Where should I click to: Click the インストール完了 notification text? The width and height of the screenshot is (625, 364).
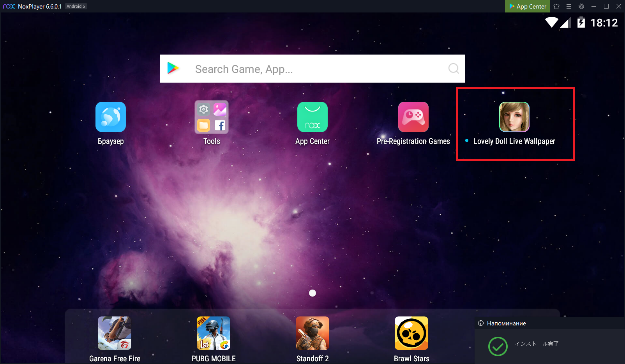click(x=537, y=344)
